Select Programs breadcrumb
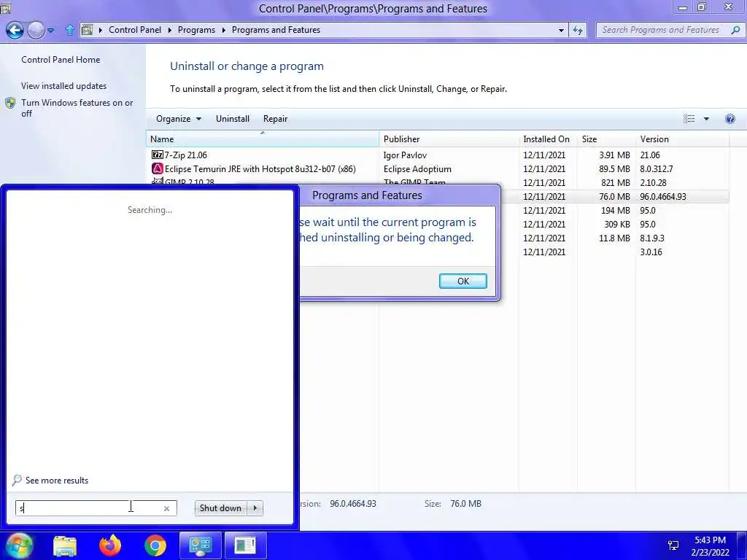 click(x=196, y=29)
